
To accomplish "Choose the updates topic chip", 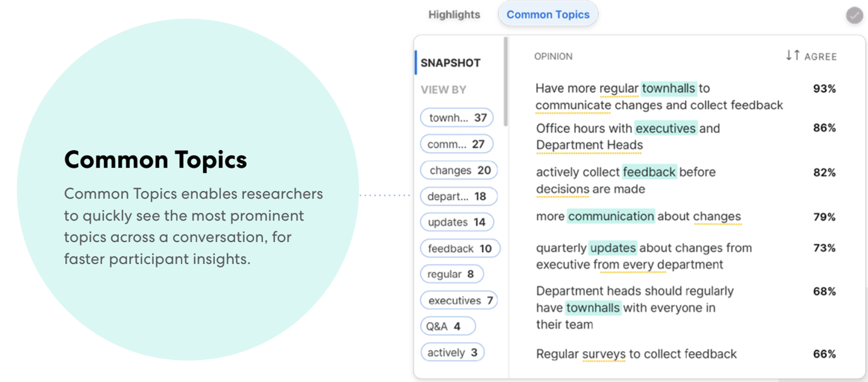I will [x=457, y=222].
